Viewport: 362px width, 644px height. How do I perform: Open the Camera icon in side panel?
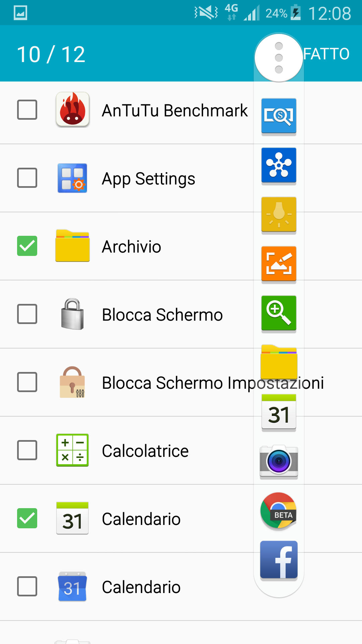point(279,461)
